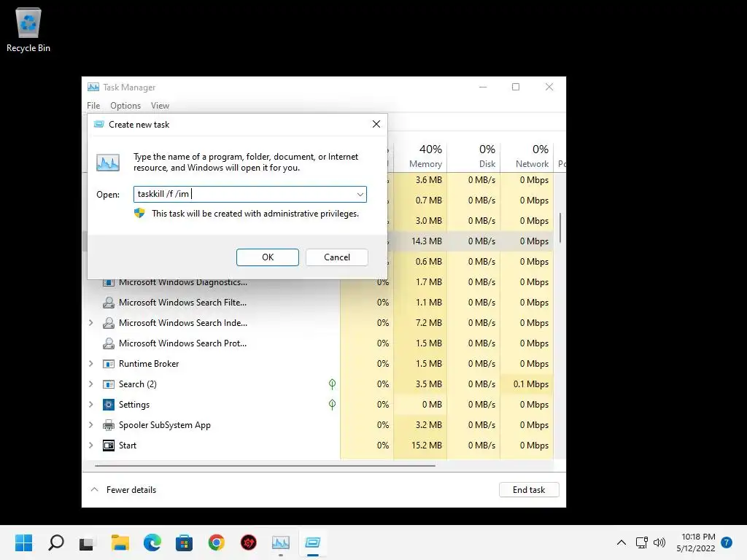Click the clock showing 10:18 PM
The height and width of the screenshot is (560, 747).
[x=698, y=537]
